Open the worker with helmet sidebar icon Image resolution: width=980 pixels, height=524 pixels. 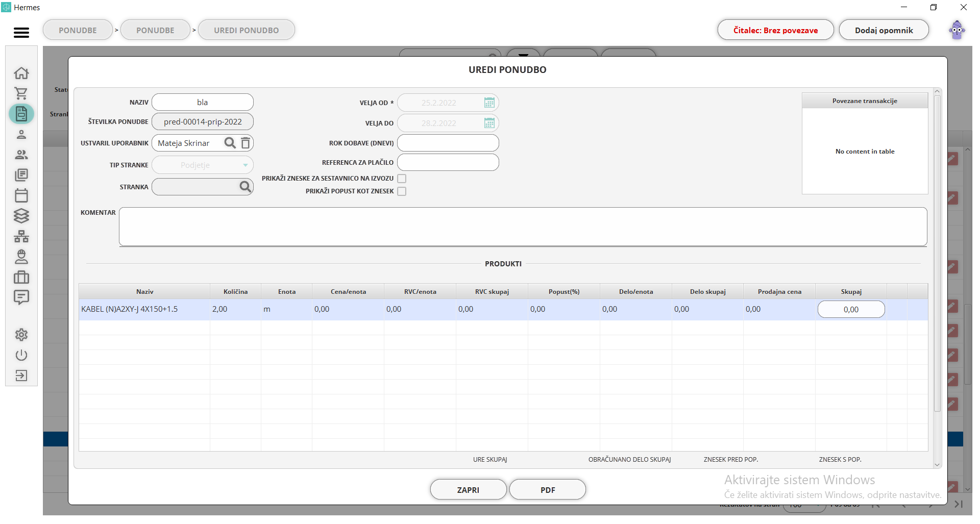point(21,257)
